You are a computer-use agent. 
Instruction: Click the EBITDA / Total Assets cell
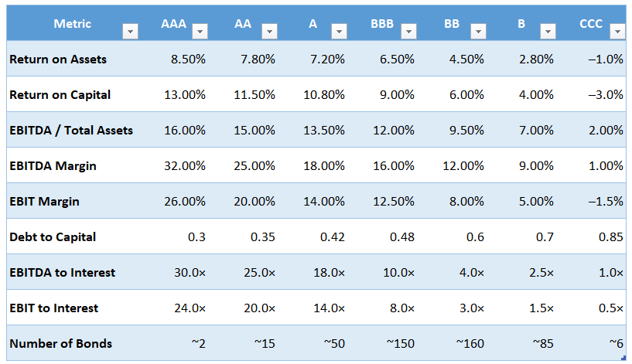71,130
